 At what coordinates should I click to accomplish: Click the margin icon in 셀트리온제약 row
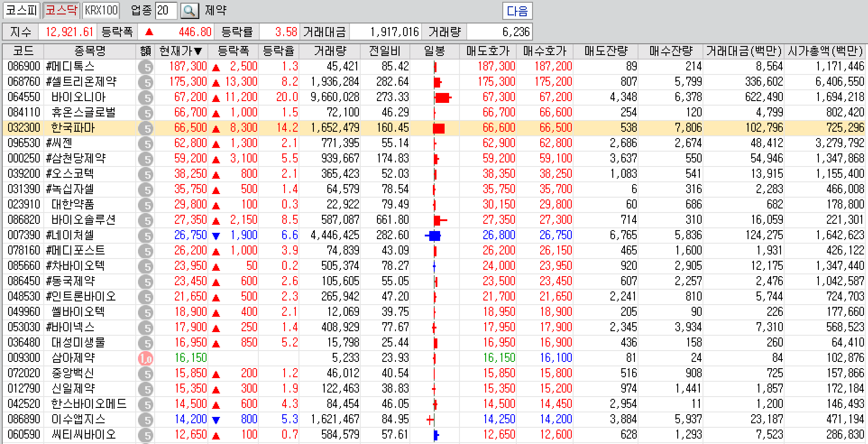pos(146,82)
